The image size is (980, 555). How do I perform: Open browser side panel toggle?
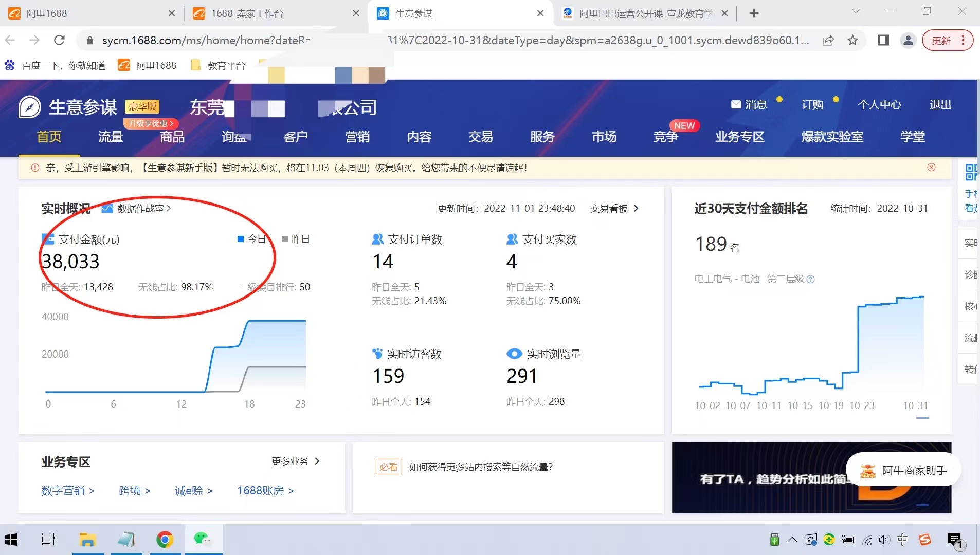click(883, 41)
